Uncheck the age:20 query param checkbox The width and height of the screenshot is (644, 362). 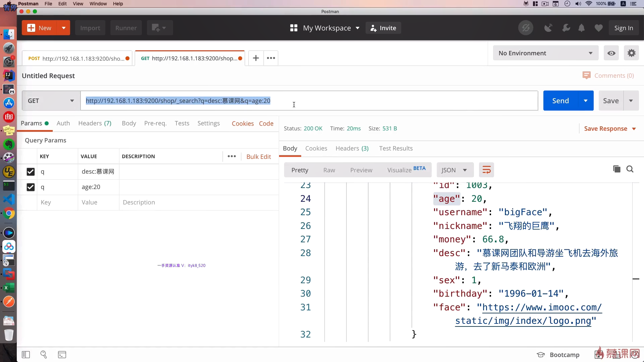point(31,187)
